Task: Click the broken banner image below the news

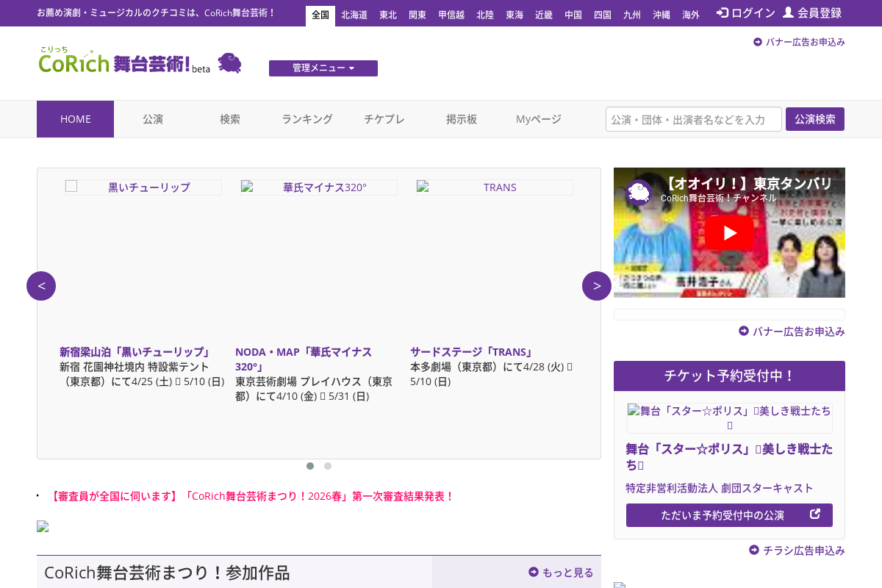Action: point(43,526)
